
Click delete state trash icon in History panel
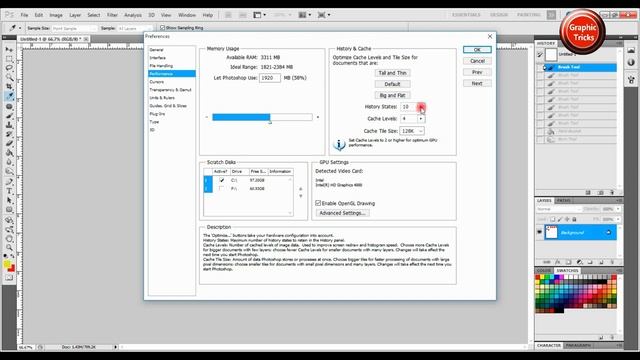[x=612, y=192]
